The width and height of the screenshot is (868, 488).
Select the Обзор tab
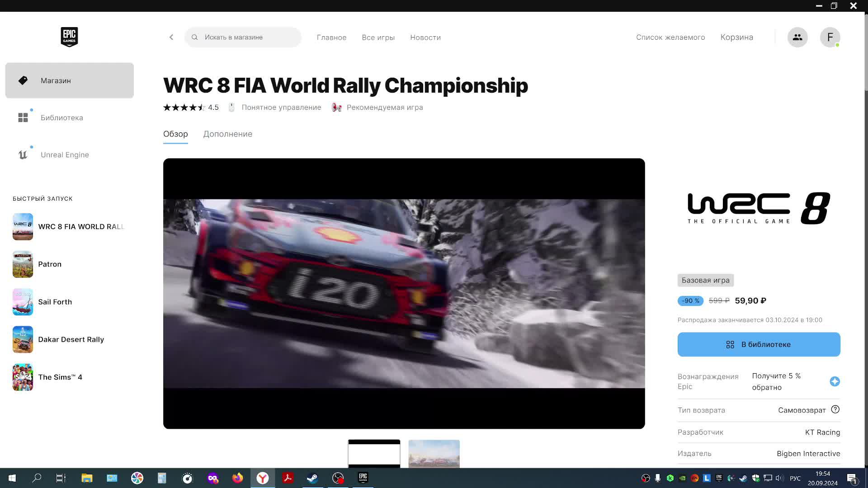pos(175,134)
